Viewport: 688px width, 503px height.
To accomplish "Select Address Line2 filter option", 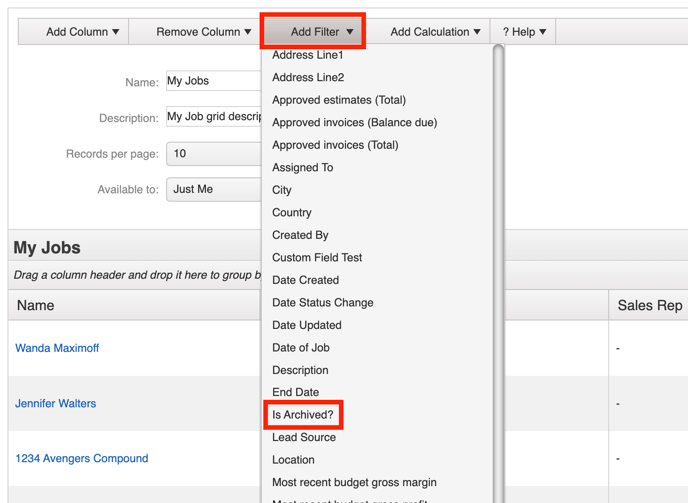I will 308,77.
